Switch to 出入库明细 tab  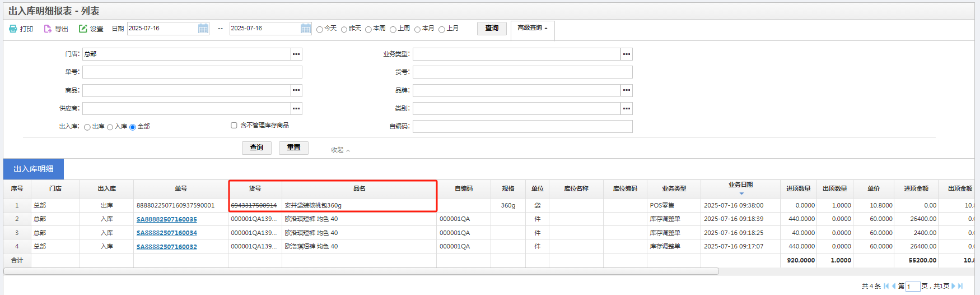point(34,169)
